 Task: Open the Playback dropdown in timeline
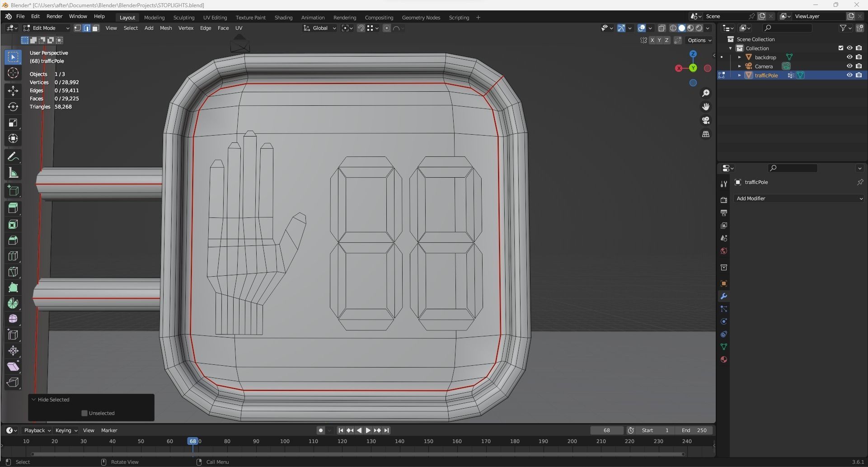38,430
